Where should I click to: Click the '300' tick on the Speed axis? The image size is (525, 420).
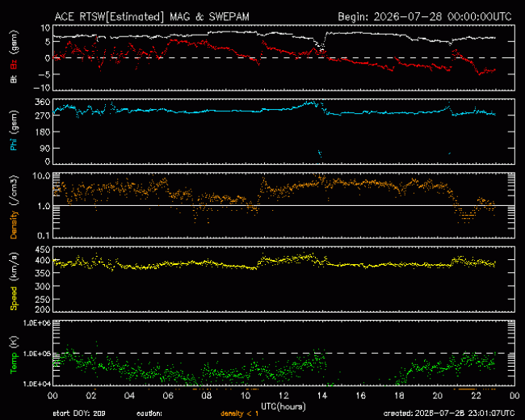click(43, 287)
